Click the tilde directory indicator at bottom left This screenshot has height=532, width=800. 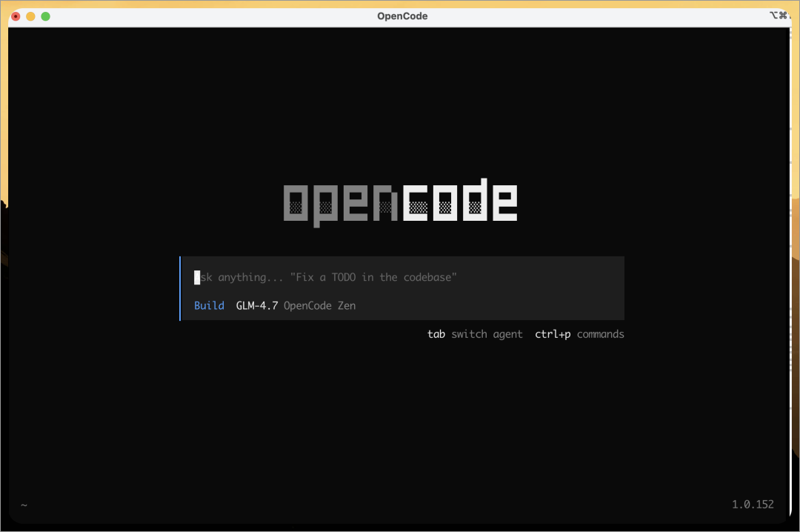pyautogui.click(x=24, y=505)
